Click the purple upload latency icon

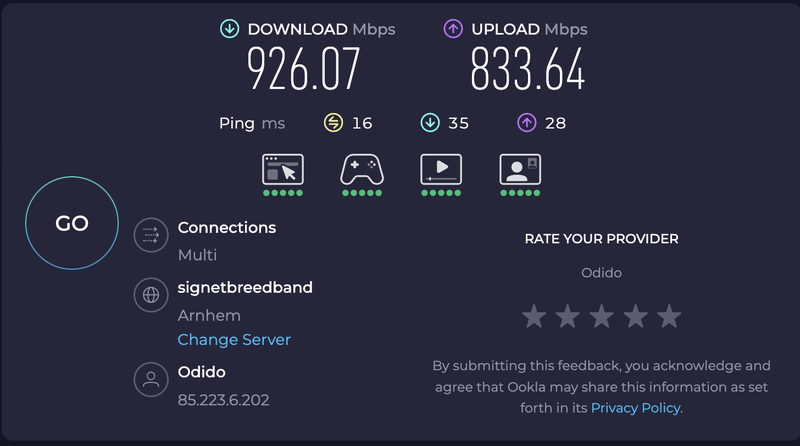click(527, 122)
